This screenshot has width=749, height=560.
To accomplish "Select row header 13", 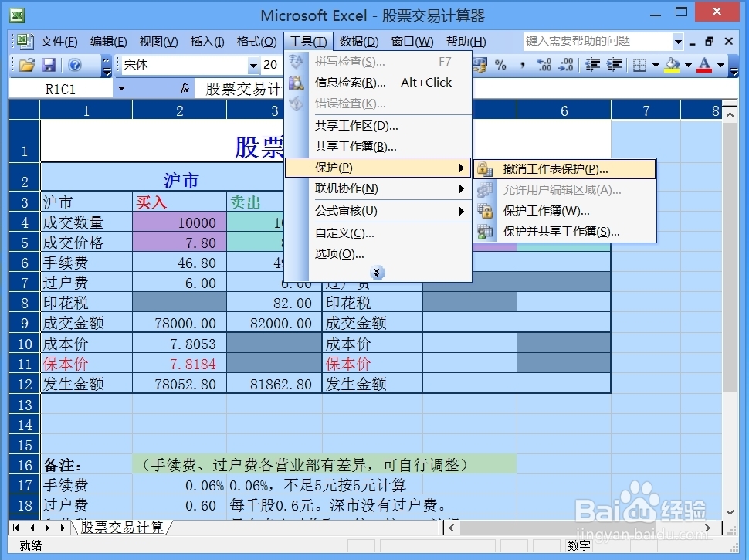I will coord(25,405).
